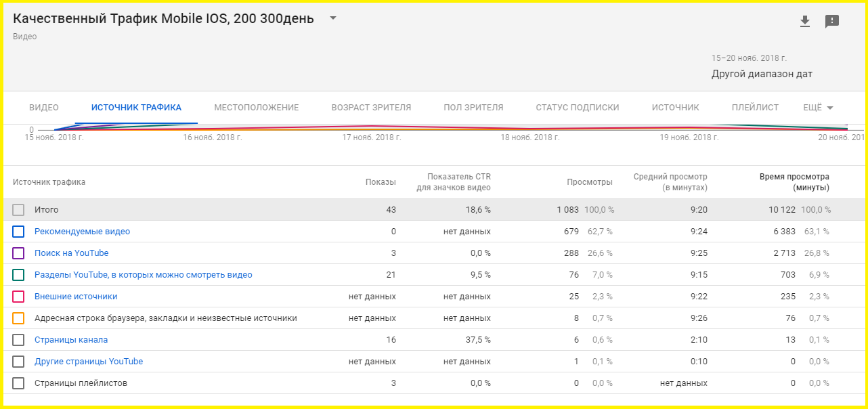Image resolution: width=868 pixels, height=409 pixels.
Task: Open the Другой диапазон дат selector
Action: [762, 74]
